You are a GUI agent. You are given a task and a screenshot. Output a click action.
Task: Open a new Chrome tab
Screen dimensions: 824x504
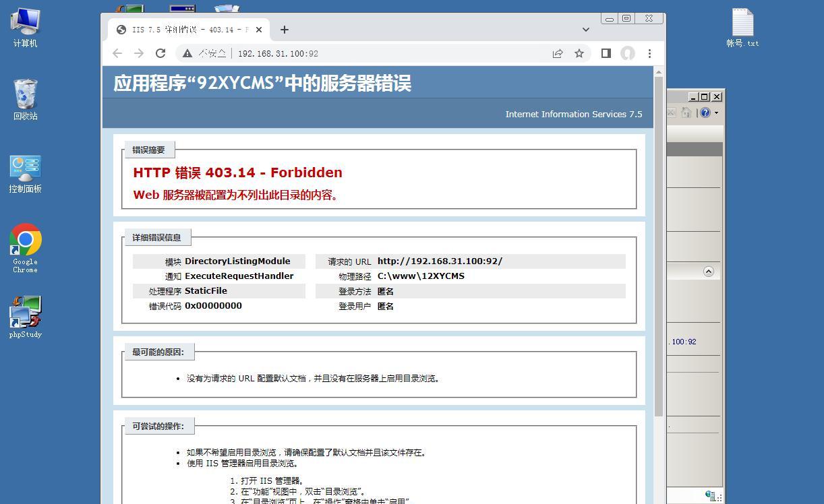click(x=285, y=30)
